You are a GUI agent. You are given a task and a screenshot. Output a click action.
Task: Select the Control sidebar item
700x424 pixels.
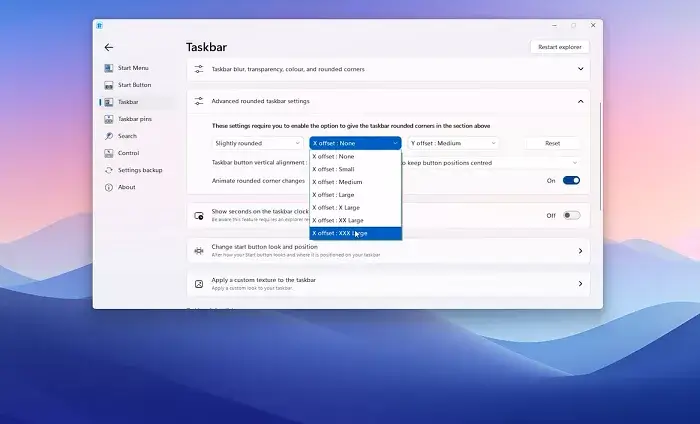tap(128, 153)
